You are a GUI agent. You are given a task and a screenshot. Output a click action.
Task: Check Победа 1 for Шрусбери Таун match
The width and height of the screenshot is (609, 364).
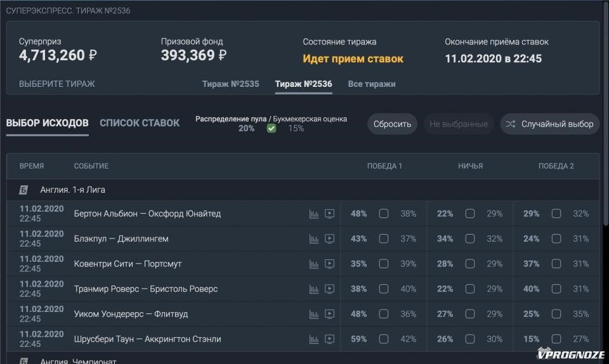coord(384,339)
